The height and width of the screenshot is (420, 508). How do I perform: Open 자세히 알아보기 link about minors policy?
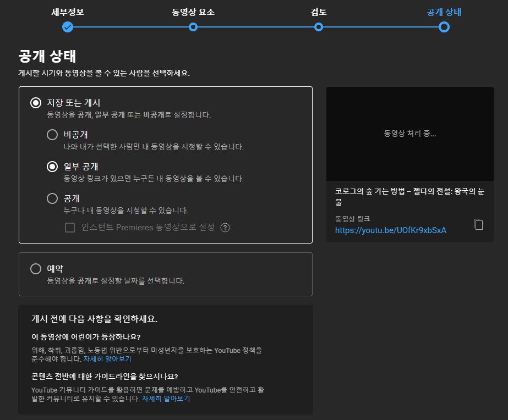click(x=107, y=359)
